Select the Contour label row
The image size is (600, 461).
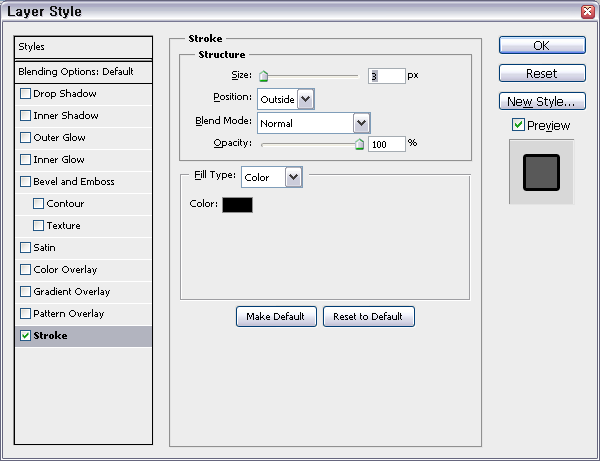(65, 204)
